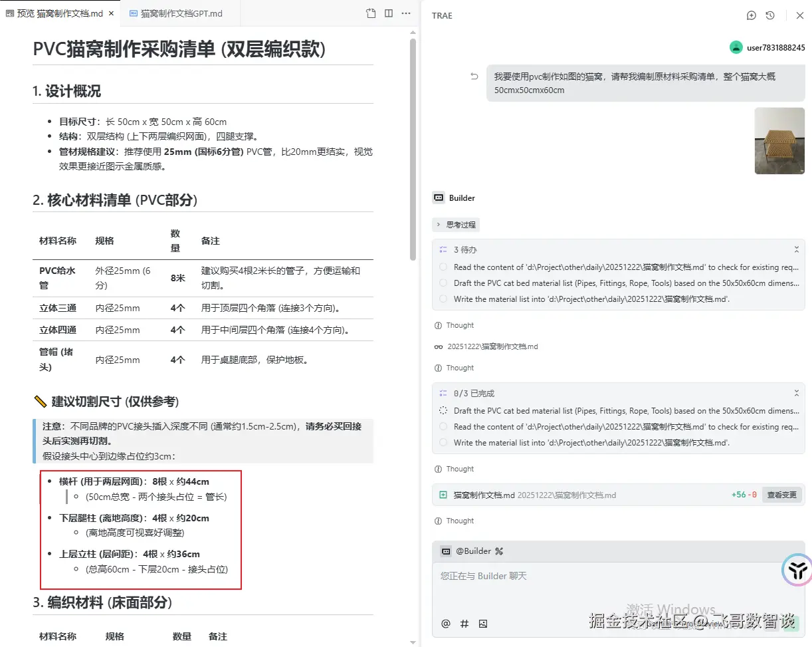This screenshot has height=647, width=812.
Task: Expand the 思考过程 section
Action: [456, 225]
